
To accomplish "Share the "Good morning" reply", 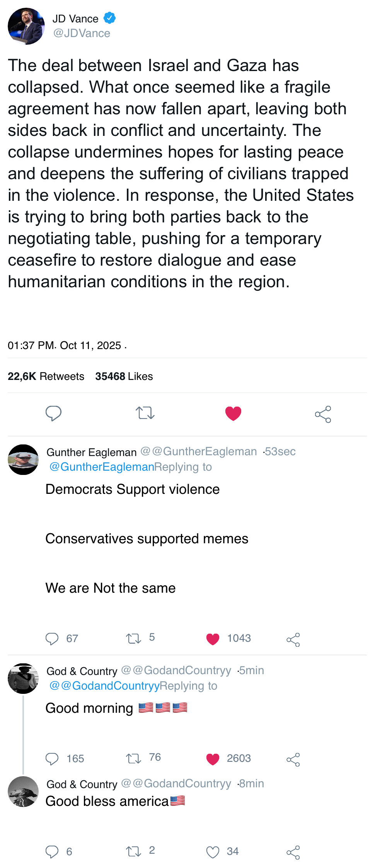I will (x=293, y=759).
